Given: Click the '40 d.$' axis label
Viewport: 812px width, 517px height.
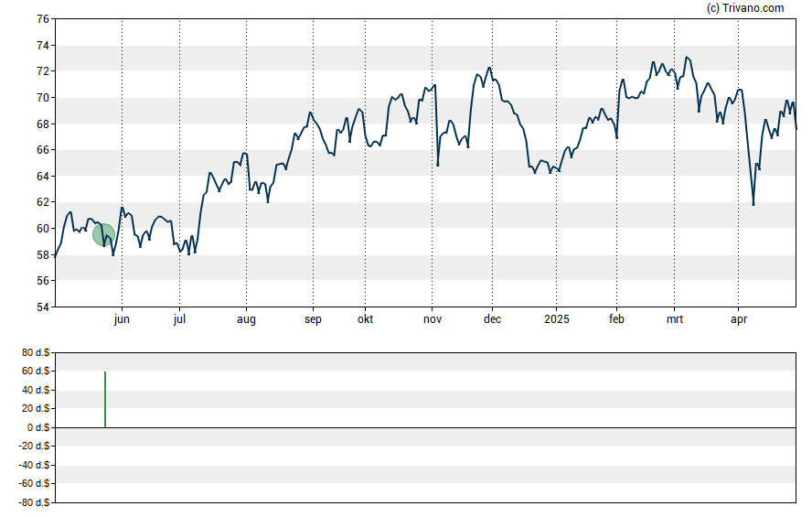Looking at the screenshot, I should (36, 390).
